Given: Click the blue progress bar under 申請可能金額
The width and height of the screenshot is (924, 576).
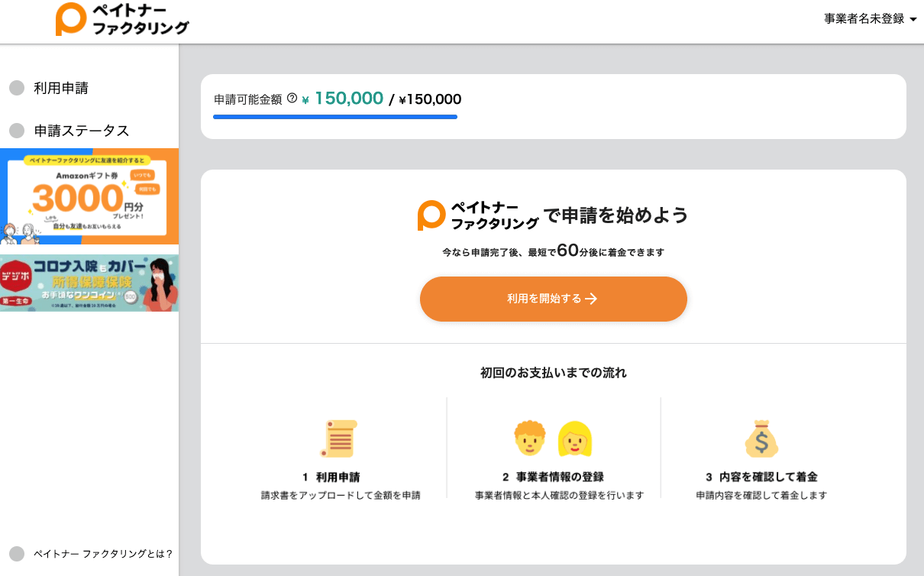Looking at the screenshot, I should pos(335,117).
